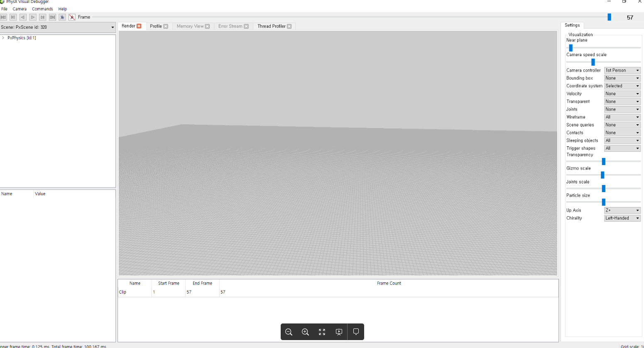The width and height of the screenshot is (644, 348).
Task: Expand the PxPhysics [id:1] tree node
Action: point(3,38)
